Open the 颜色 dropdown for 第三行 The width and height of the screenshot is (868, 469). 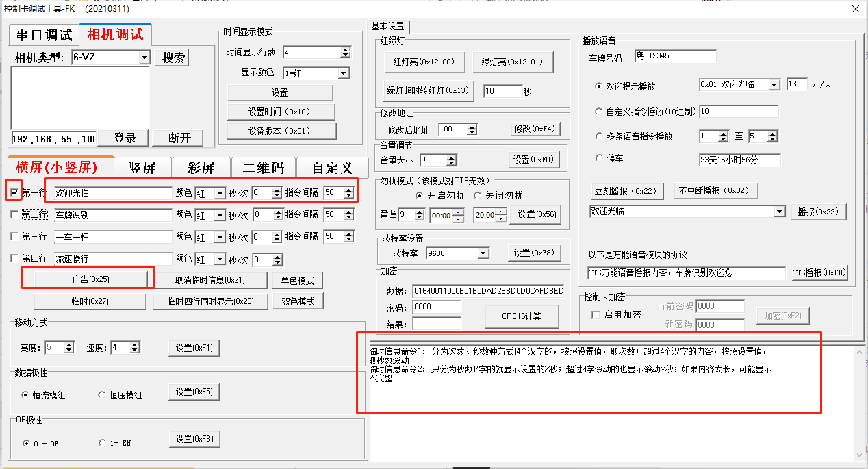coord(220,237)
